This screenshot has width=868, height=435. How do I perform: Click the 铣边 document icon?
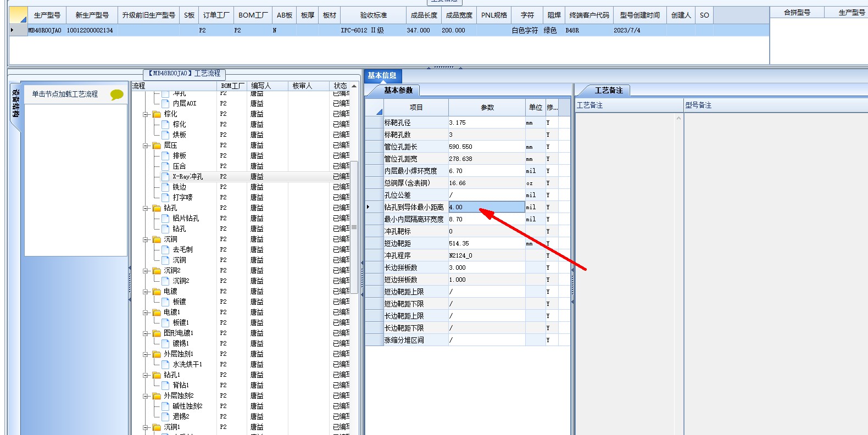[165, 187]
